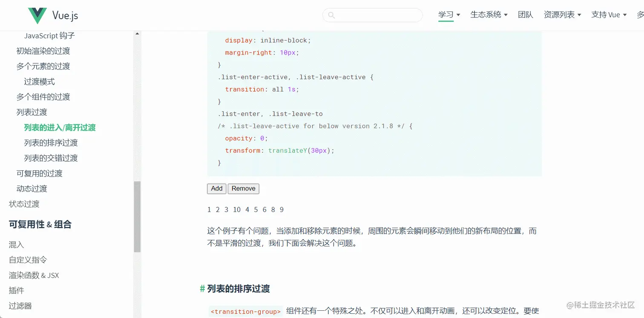Click sidebar scrollbar up arrow
The image size is (644, 318).
coord(137,34)
